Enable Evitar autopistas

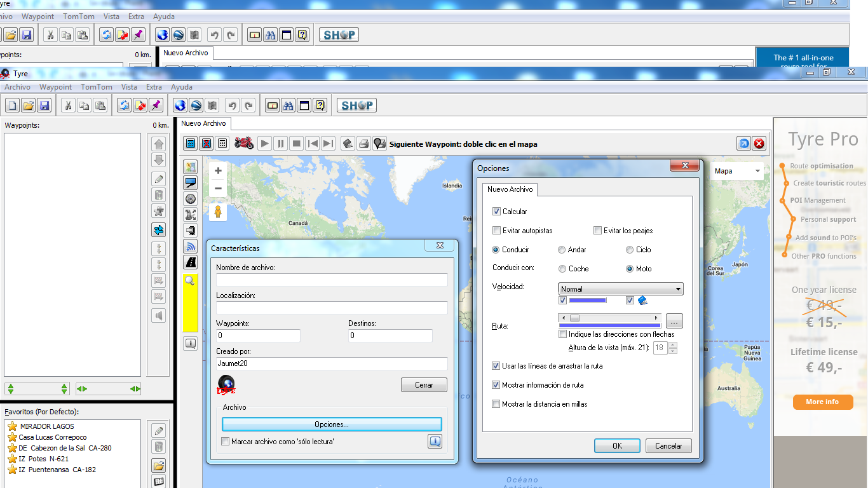coord(496,231)
